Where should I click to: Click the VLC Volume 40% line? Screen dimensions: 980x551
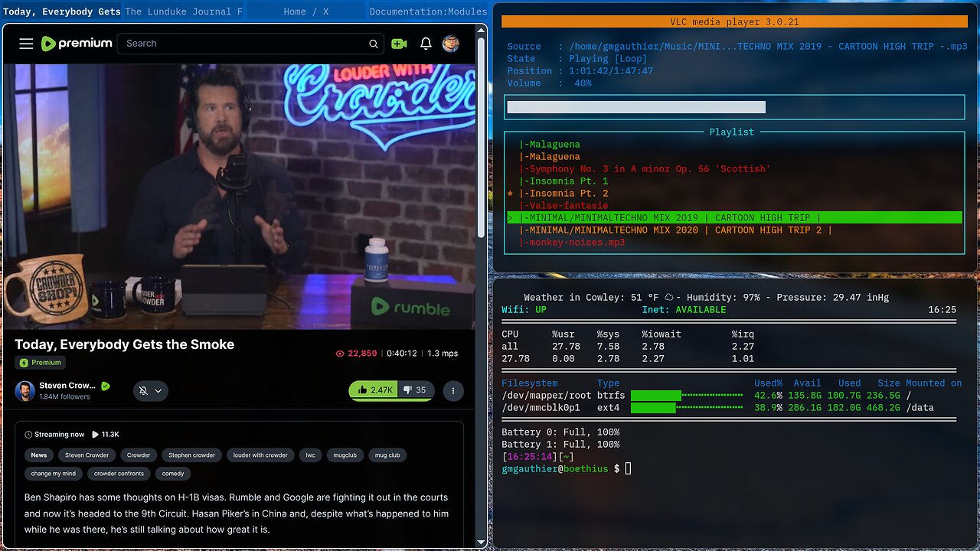[549, 83]
